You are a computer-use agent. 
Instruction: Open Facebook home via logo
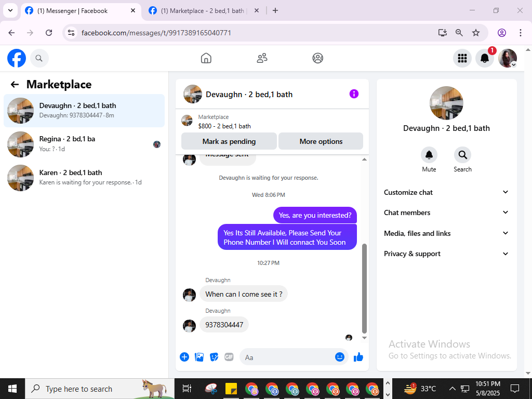click(x=17, y=58)
